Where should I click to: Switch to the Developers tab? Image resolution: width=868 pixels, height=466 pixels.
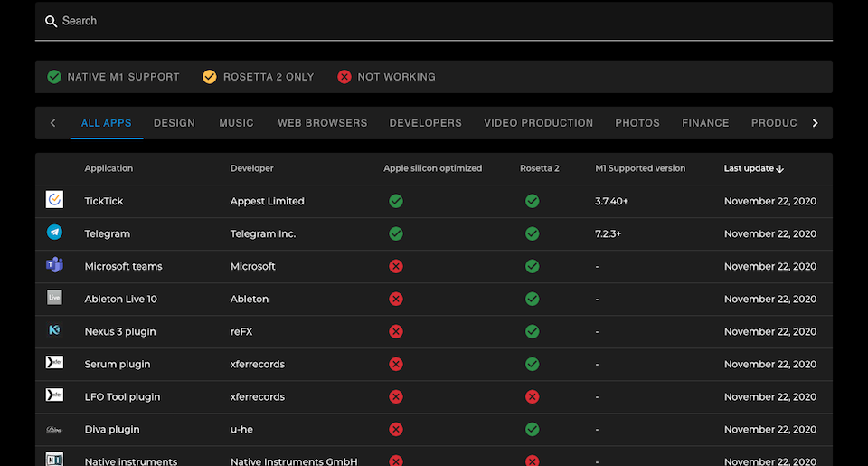(425, 123)
